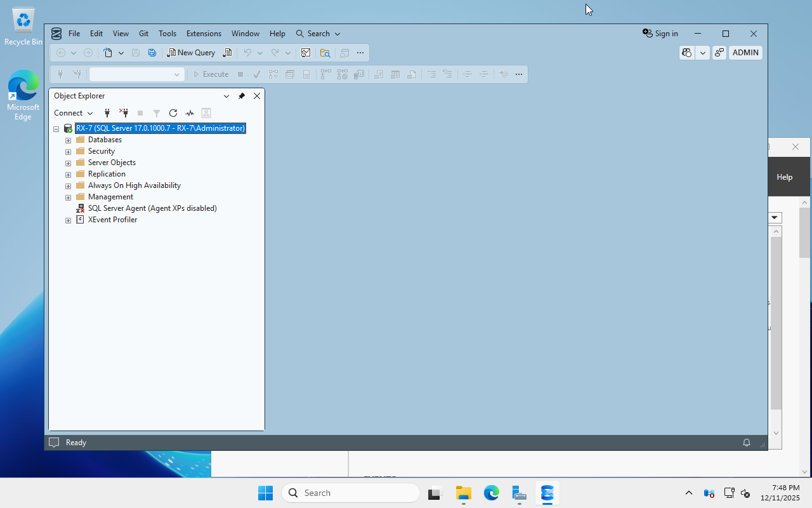Expand the Management node
Screen dimensions: 812x508
pyautogui.click(x=68, y=197)
